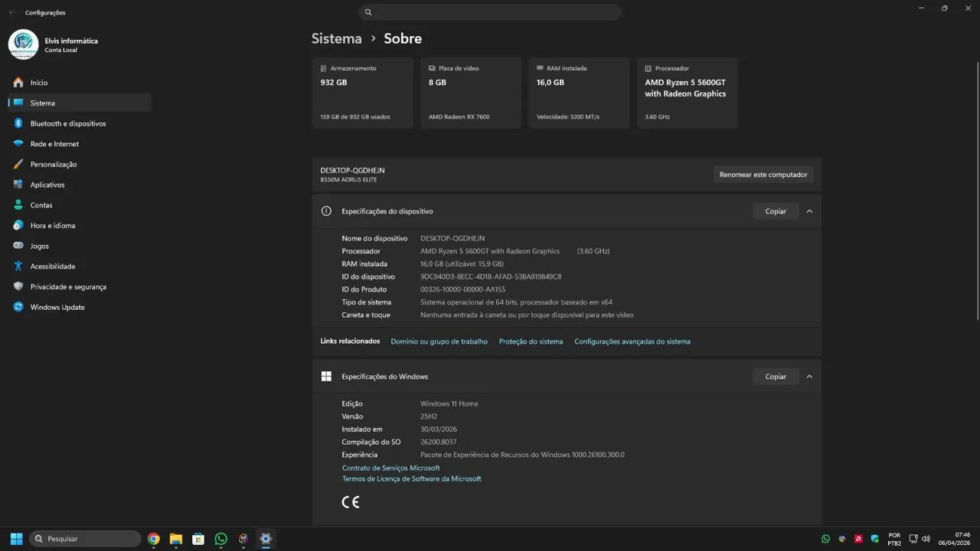Click the Elvis informática profile picture
This screenshot has height=551, width=980.
click(x=23, y=44)
